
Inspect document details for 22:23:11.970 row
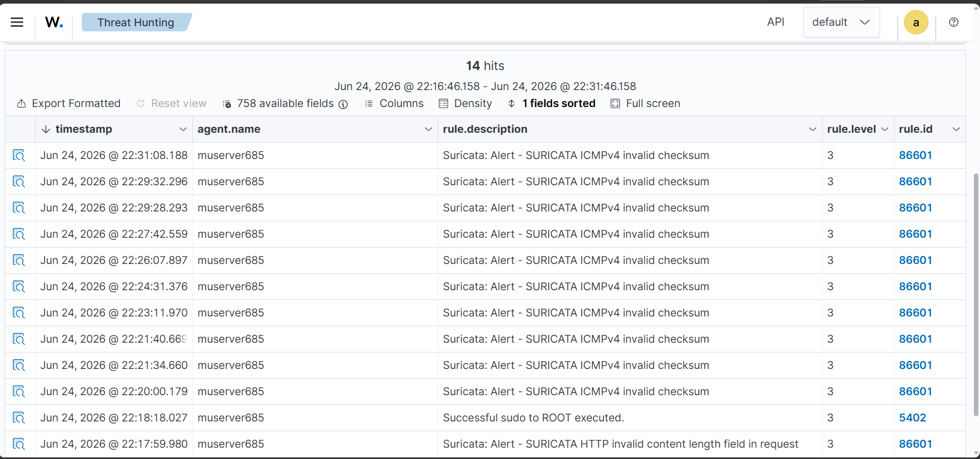click(x=19, y=313)
